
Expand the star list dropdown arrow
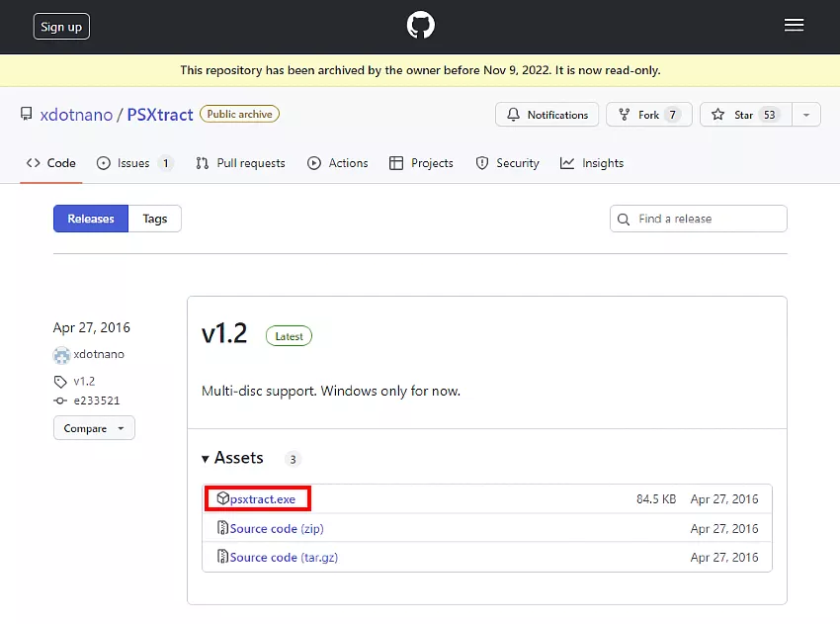[x=806, y=115]
